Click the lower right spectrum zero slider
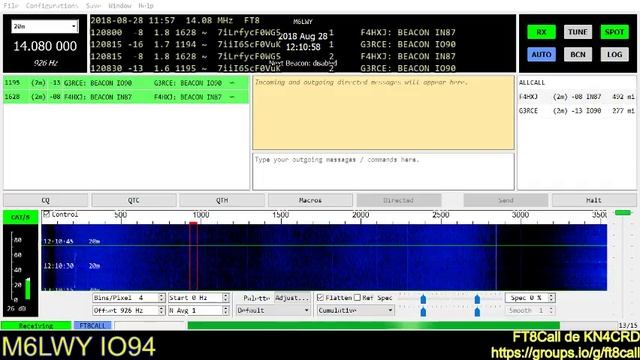This screenshot has height=360, width=640. click(477, 312)
